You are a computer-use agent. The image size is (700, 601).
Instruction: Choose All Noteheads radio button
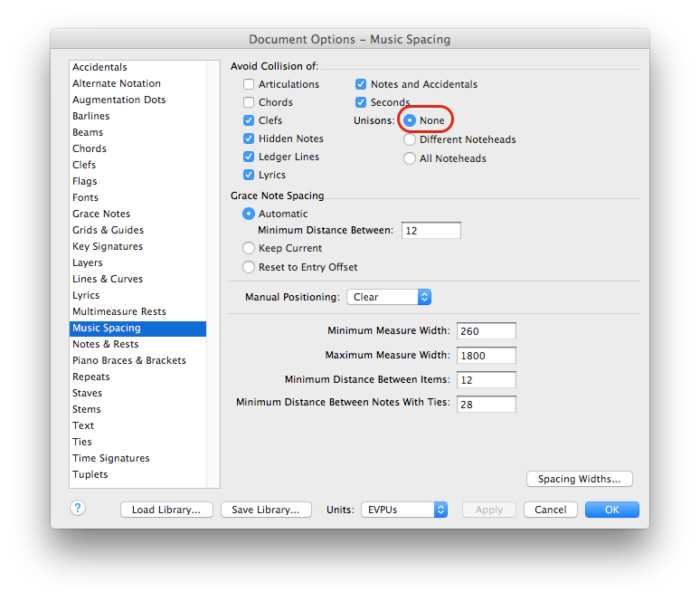pos(410,158)
